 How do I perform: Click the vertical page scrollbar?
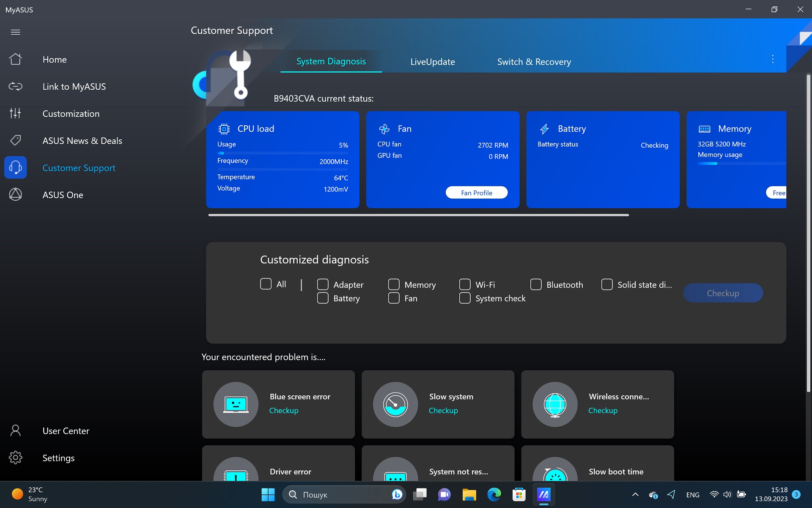click(x=808, y=233)
